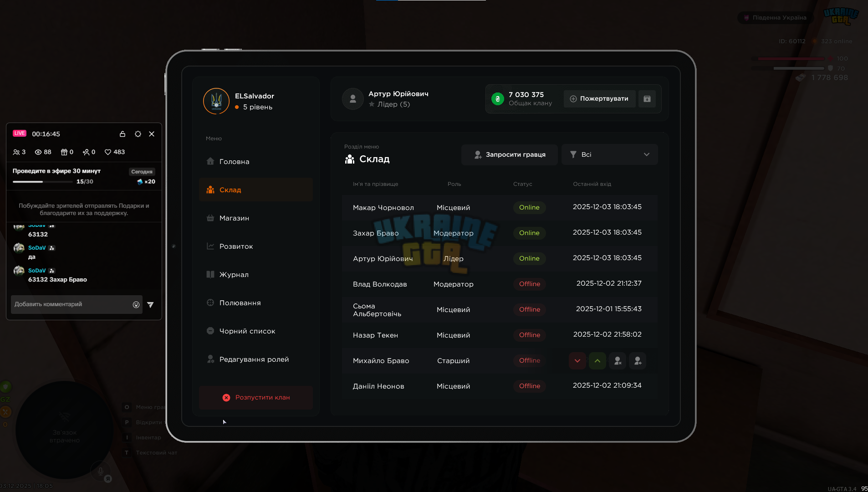This screenshot has height=492, width=868.
Task: Open the Магазин menu section
Action: 256,218
